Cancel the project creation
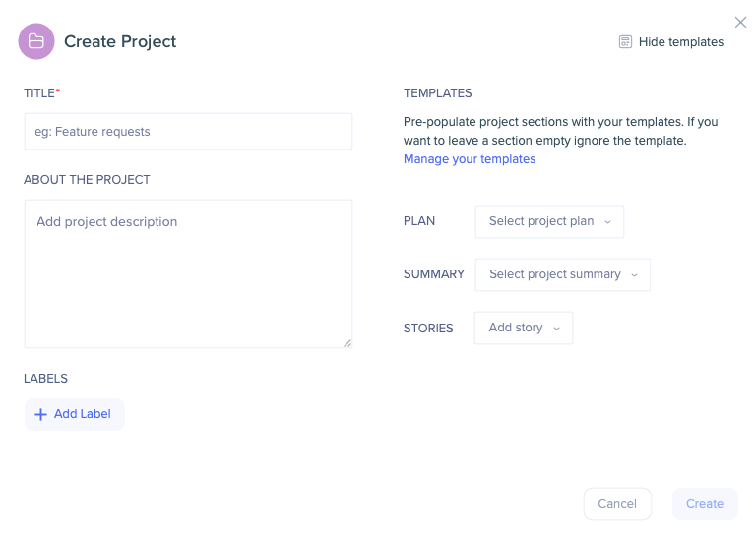The image size is (756, 540). pos(617,504)
